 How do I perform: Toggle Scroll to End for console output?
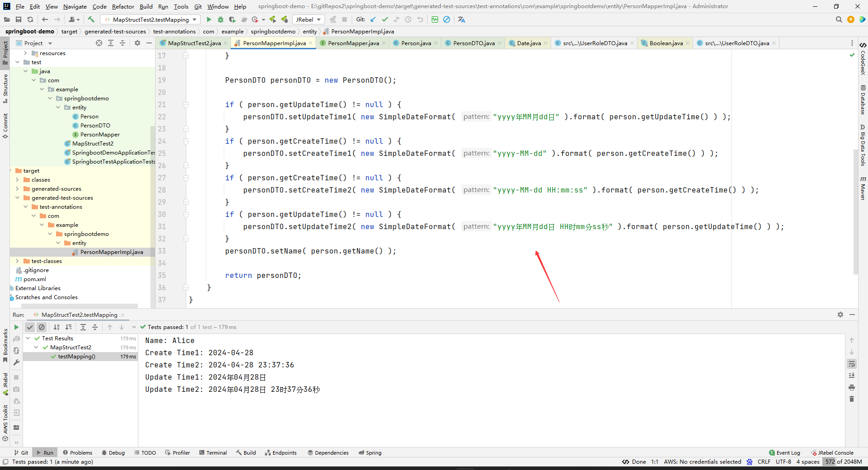pyautogui.click(x=852, y=376)
